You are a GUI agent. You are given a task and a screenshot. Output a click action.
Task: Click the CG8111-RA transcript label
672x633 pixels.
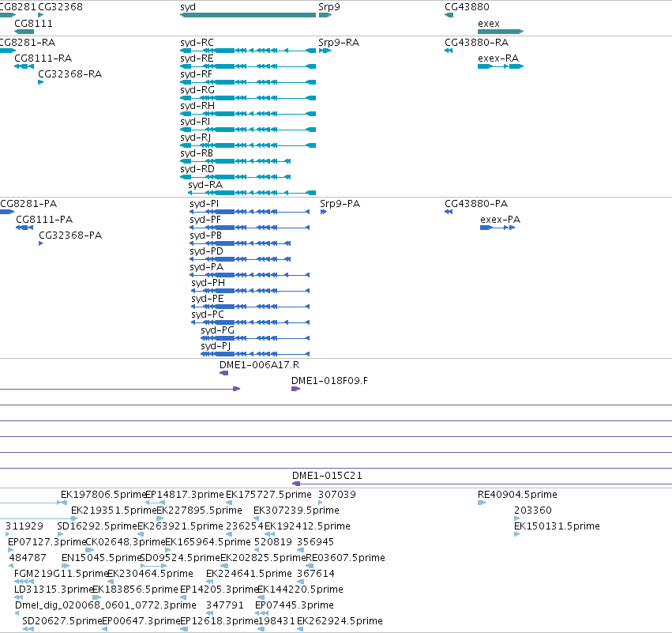coord(43,58)
